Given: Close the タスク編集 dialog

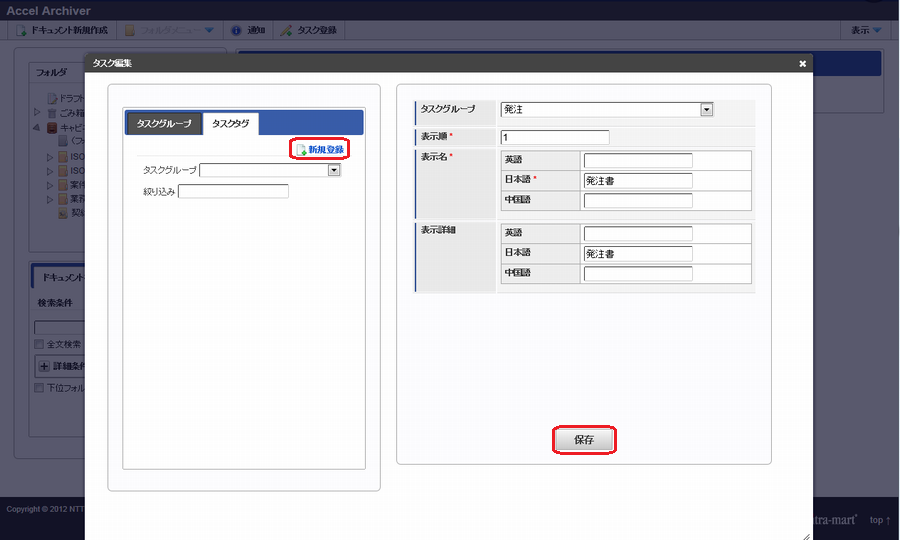Looking at the screenshot, I should point(802,64).
